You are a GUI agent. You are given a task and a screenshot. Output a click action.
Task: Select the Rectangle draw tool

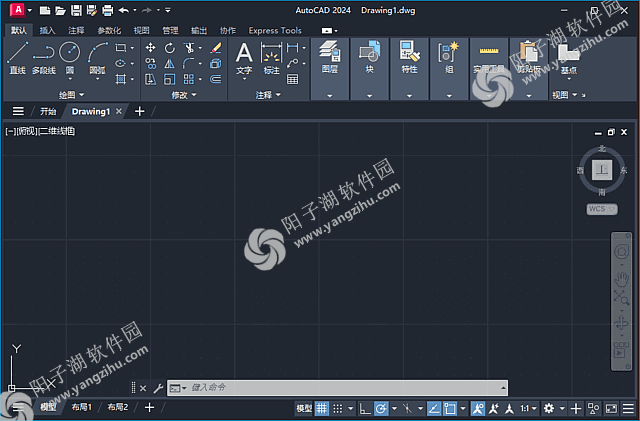pos(121,48)
